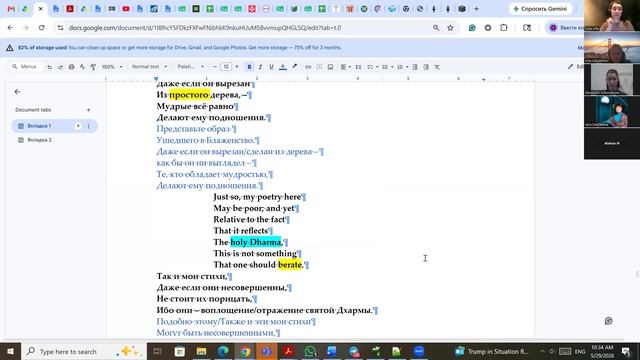The width and height of the screenshot is (640, 360).
Task: Click the highlighted text holy Dharma
Action: coord(256,242)
